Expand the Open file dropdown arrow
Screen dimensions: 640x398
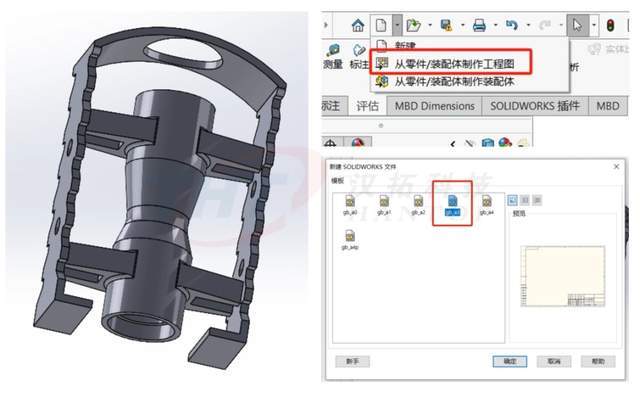coord(430,25)
